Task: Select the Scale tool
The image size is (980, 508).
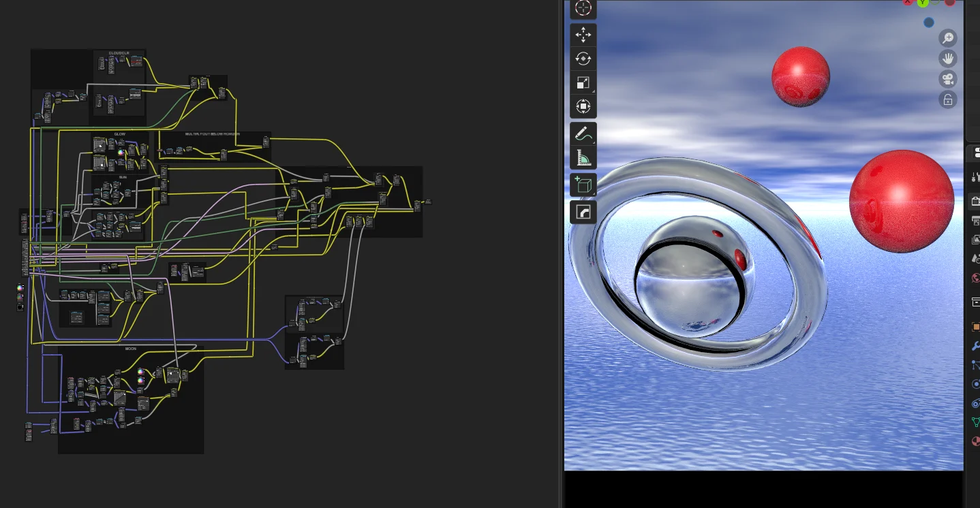Action: click(583, 82)
